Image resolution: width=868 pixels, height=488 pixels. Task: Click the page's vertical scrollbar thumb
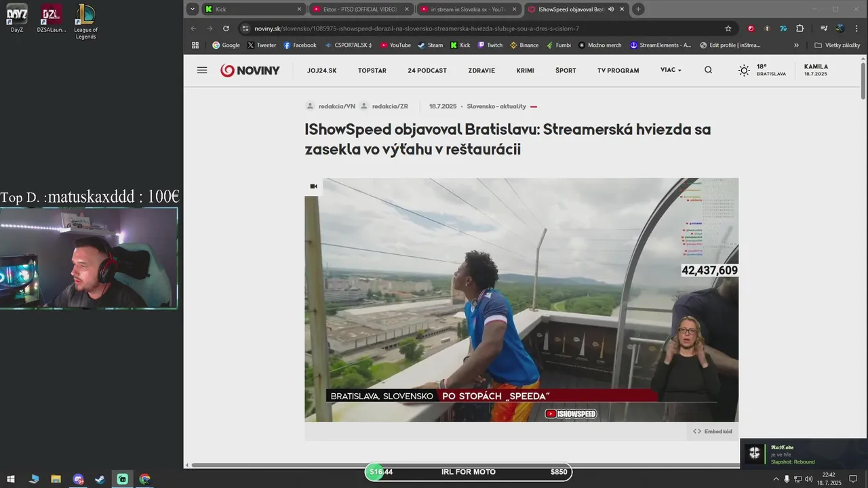pyautogui.click(x=863, y=81)
